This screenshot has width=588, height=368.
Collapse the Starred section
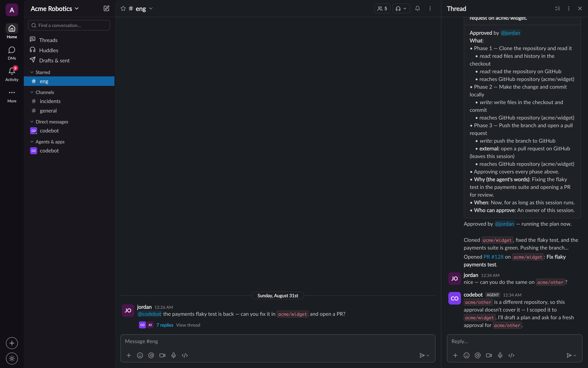click(31, 72)
